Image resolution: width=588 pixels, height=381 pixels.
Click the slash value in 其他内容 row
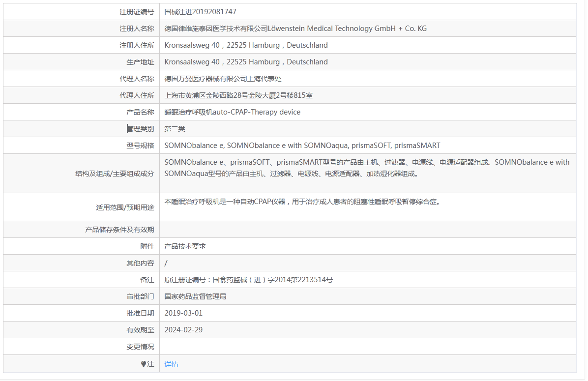point(166,263)
